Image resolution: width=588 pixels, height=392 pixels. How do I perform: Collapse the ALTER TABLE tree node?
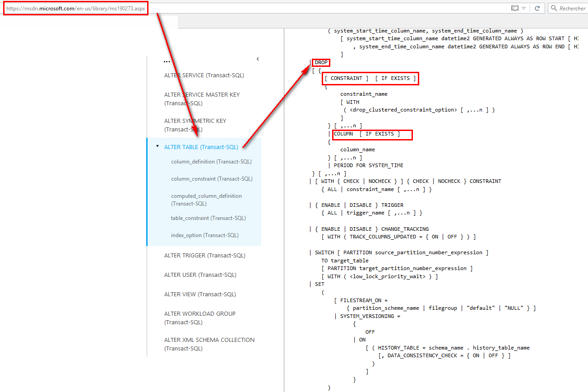point(157,146)
